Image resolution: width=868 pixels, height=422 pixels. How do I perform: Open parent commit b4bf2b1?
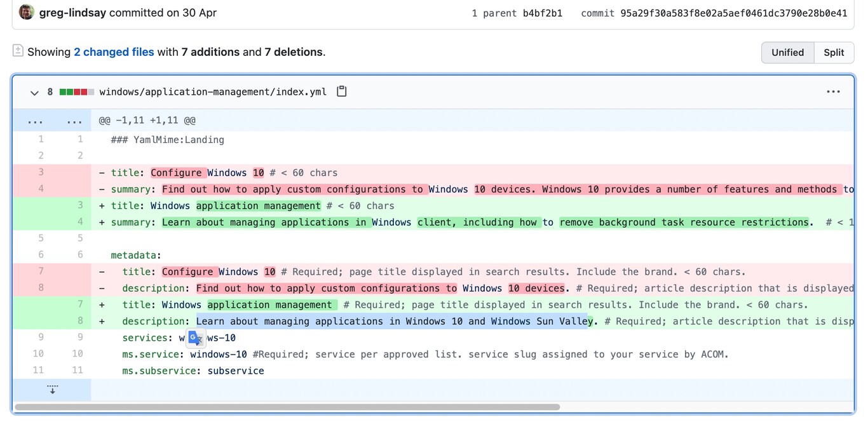click(x=542, y=13)
